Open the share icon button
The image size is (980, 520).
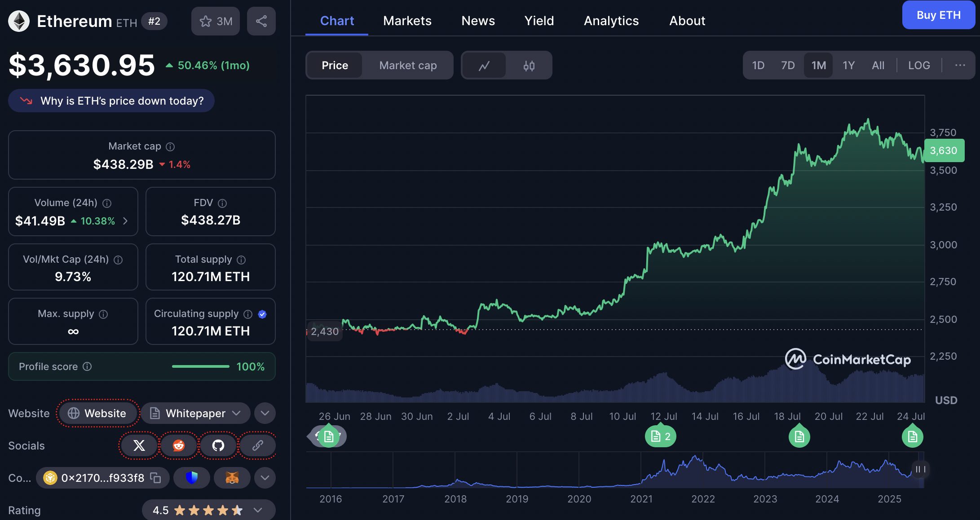tap(261, 21)
